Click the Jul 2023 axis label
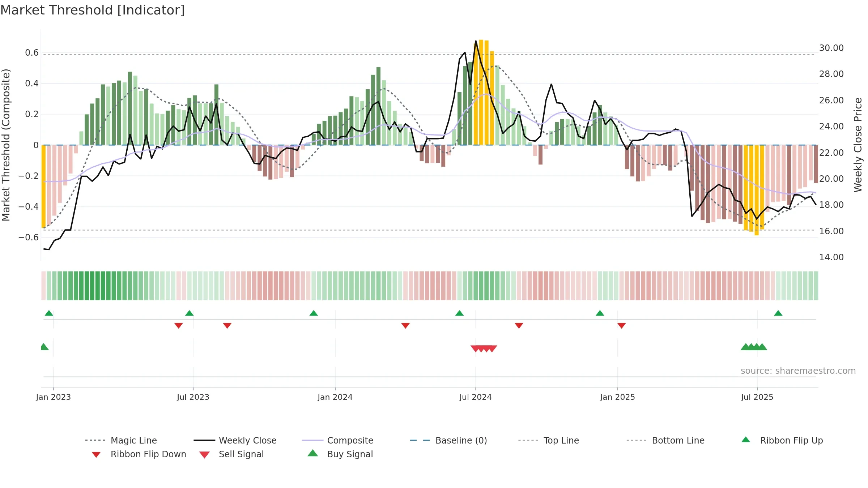 [x=193, y=397]
